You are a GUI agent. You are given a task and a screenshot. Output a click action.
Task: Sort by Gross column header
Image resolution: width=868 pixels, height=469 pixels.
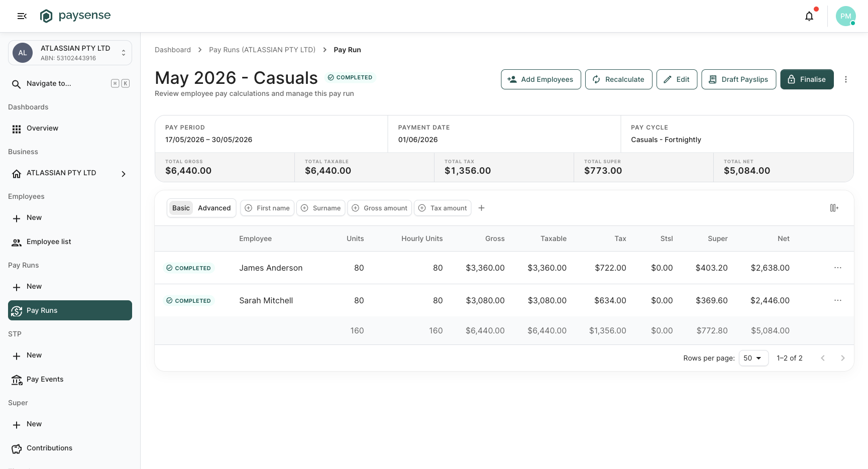pyautogui.click(x=495, y=239)
